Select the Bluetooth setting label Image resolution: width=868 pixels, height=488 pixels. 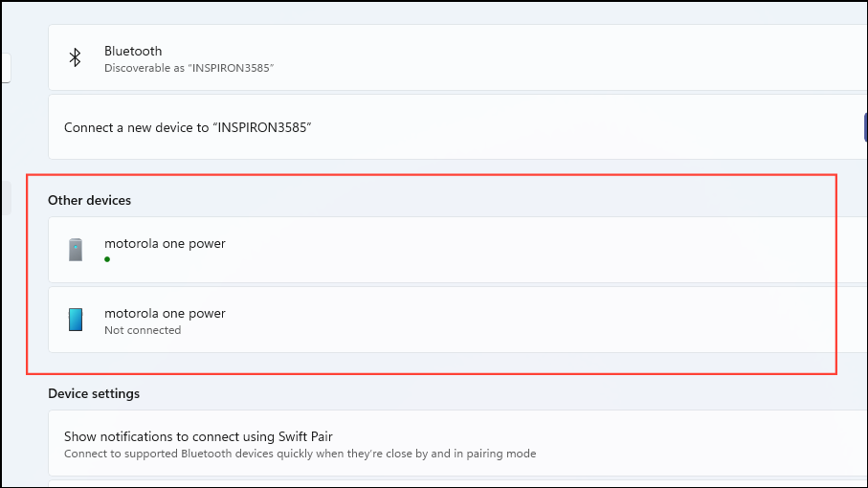133,51
